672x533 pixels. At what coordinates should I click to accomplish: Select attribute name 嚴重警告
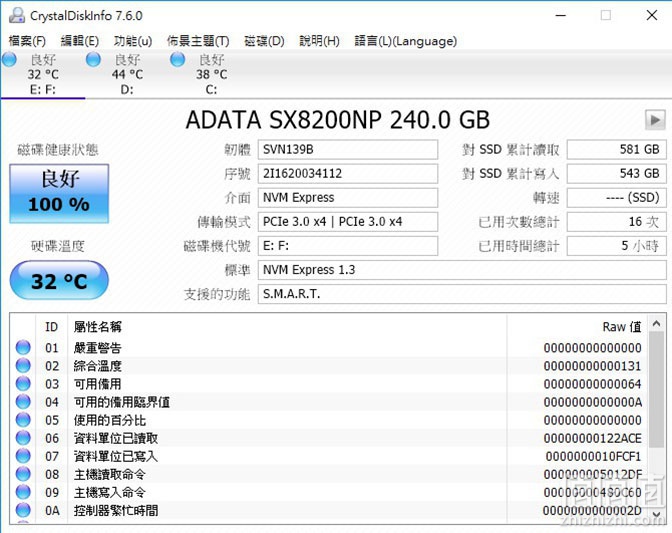click(x=98, y=347)
